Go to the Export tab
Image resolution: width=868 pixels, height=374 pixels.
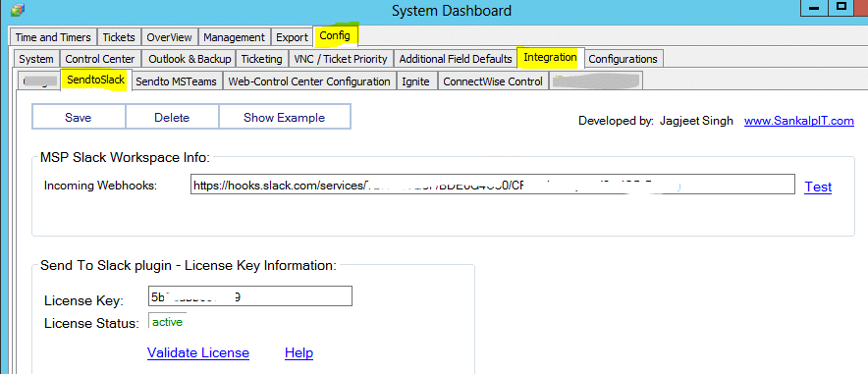(292, 37)
